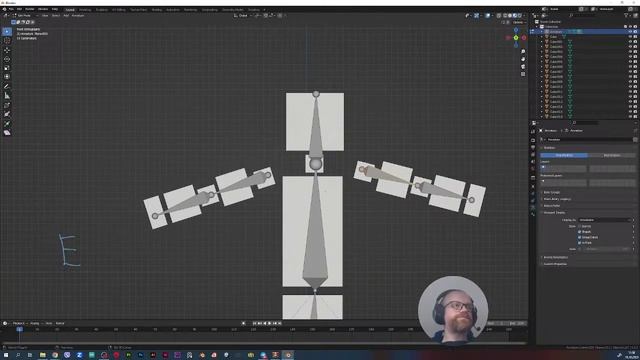Select the Select Box tool in the viewport toolbar
640x360 pixels.
(x=7, y=31)
